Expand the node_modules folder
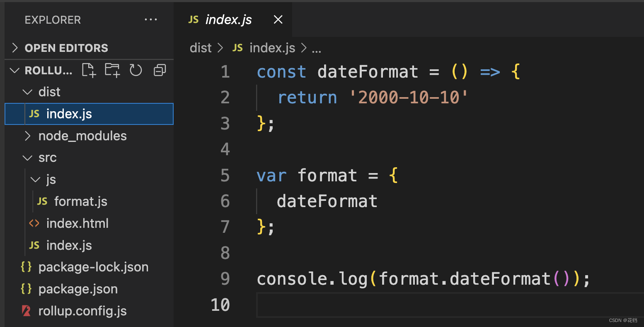 pos(89,136)
